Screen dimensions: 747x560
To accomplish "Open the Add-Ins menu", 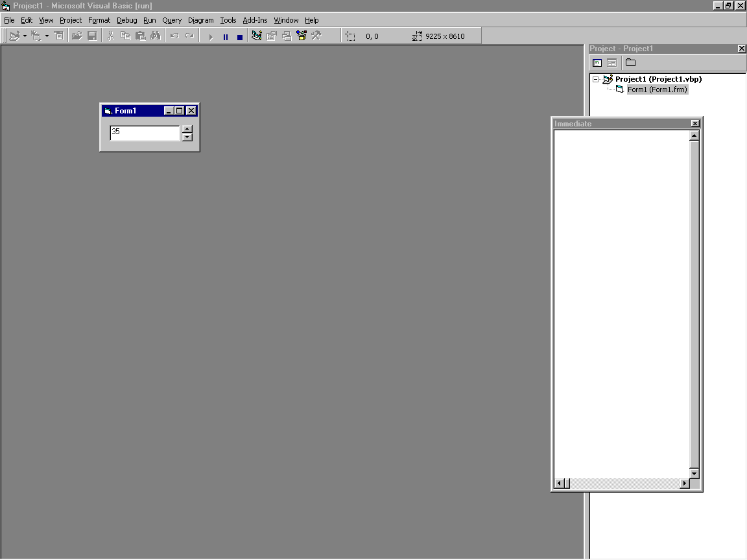I will (x=255, y=20).
